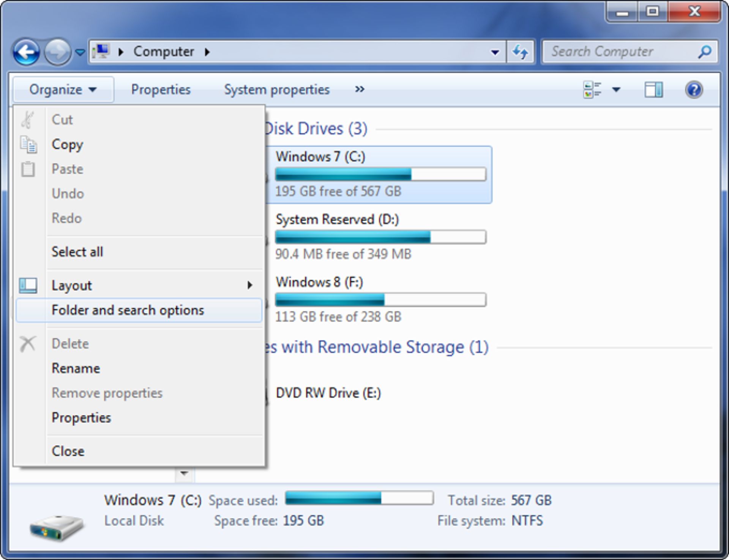Image resolution: width=729 pixels, height=560 pixels.
Task: Click the Layout icon in the Organize menu
Action: point(28,285)
